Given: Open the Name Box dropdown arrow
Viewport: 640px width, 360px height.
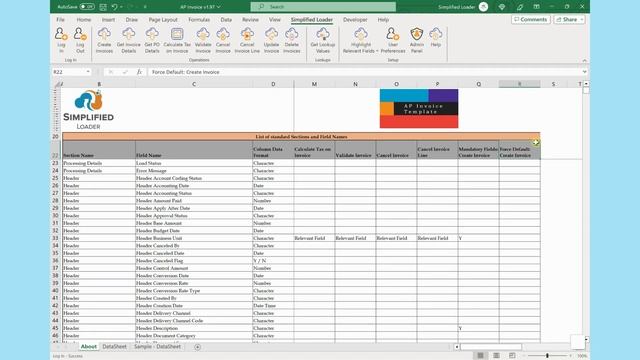Looking at the screenshot, I should 88,72.
